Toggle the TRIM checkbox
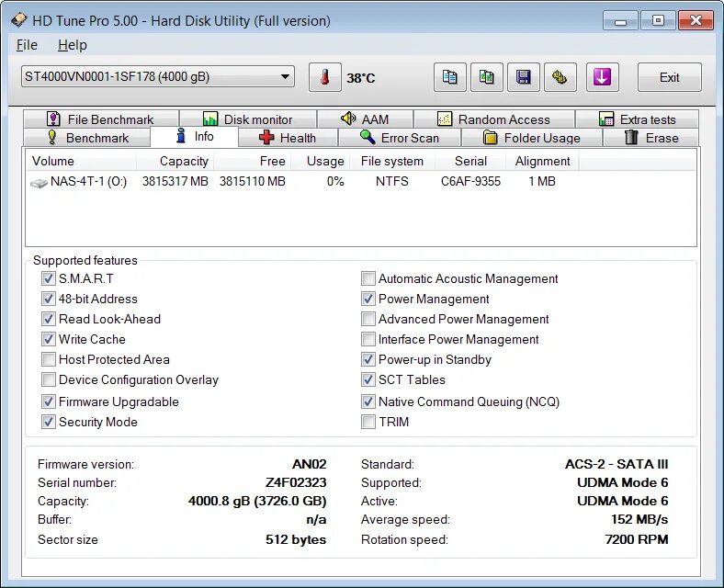The image size is (724, 588). 368,422
